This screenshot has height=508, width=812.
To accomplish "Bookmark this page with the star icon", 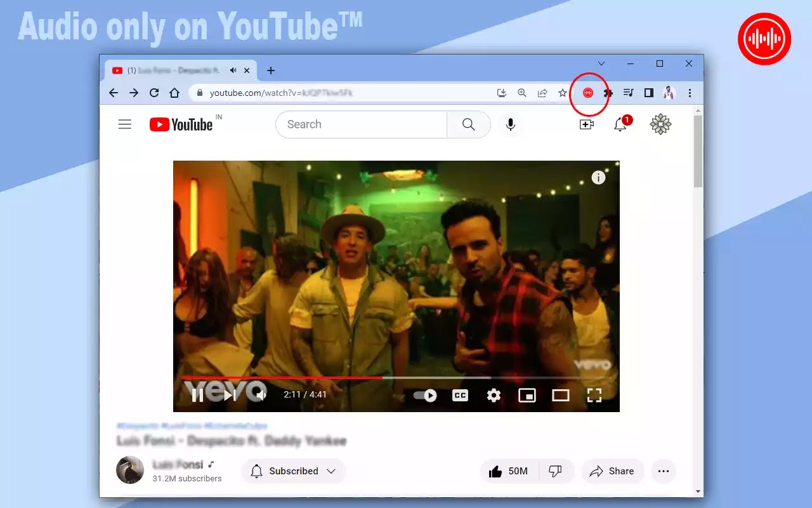I will (x=562, y=93).
